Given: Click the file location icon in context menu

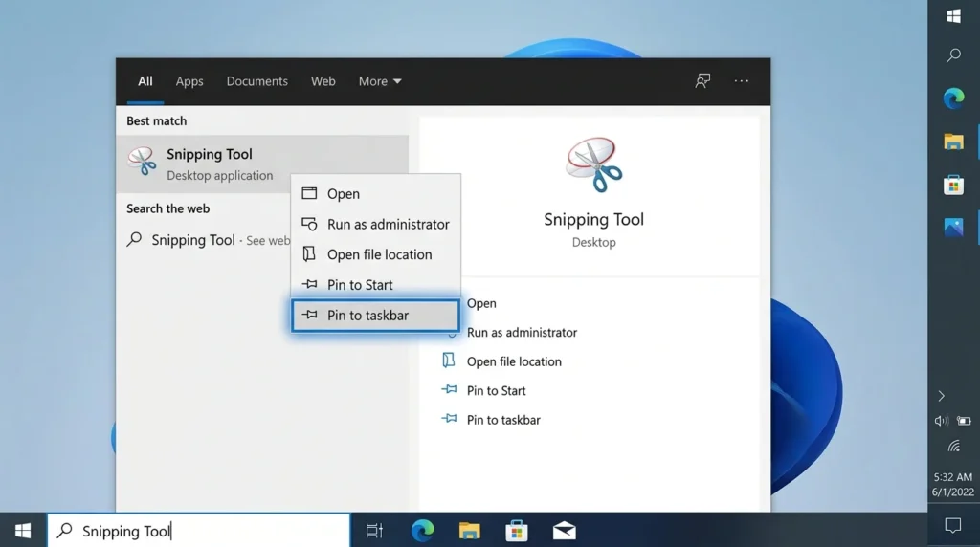Looking at the screenshot, I should 309,253.
